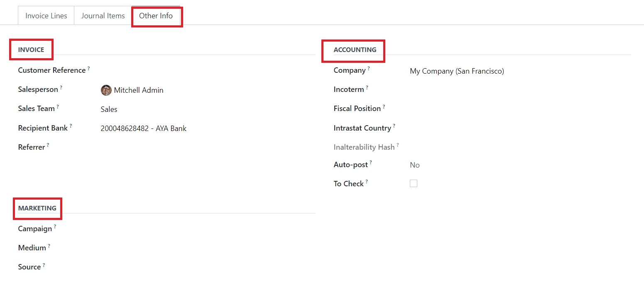644x294 pixels.
Task: Click the help icon next to Intrastat Country
Action: point(394,126)
